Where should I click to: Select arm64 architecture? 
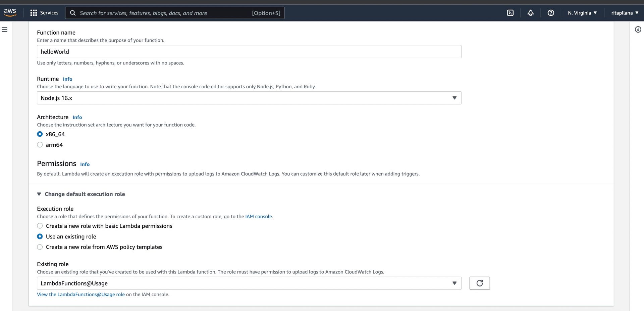pos(40,145)
